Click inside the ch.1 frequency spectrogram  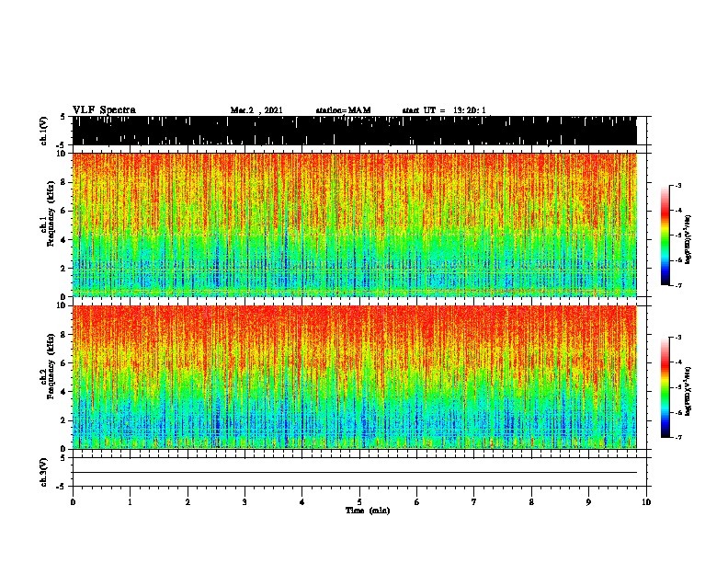click(354, 224)
